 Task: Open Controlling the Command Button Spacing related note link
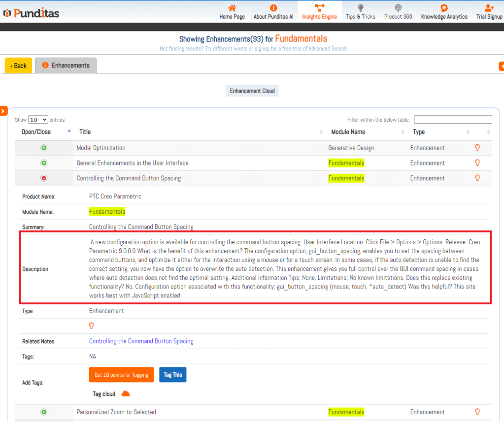141,341
